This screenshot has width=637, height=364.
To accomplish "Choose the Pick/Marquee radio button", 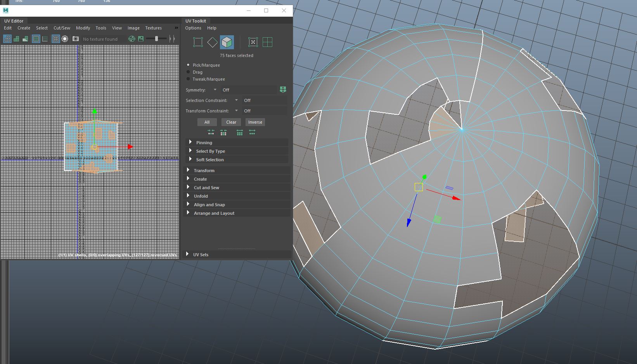I will click(189, 65).
